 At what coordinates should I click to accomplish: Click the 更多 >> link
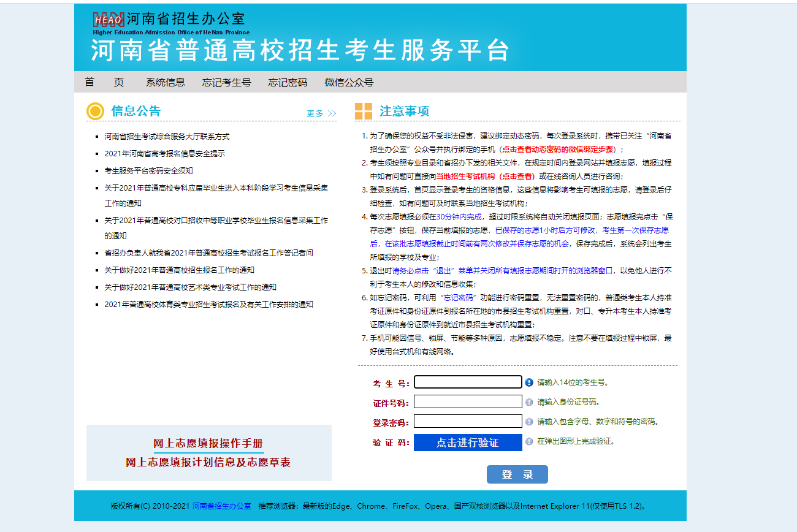pos(321,113)
